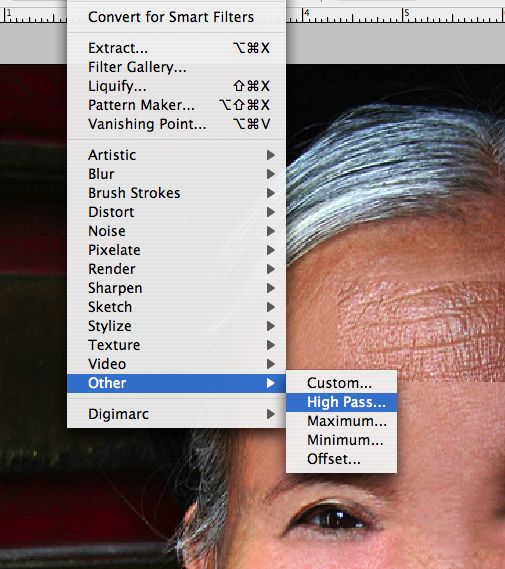The width and height of the screenshot is (505, 569).
Task: Expand the Distort submenu
Action: [x=176, y=212]
